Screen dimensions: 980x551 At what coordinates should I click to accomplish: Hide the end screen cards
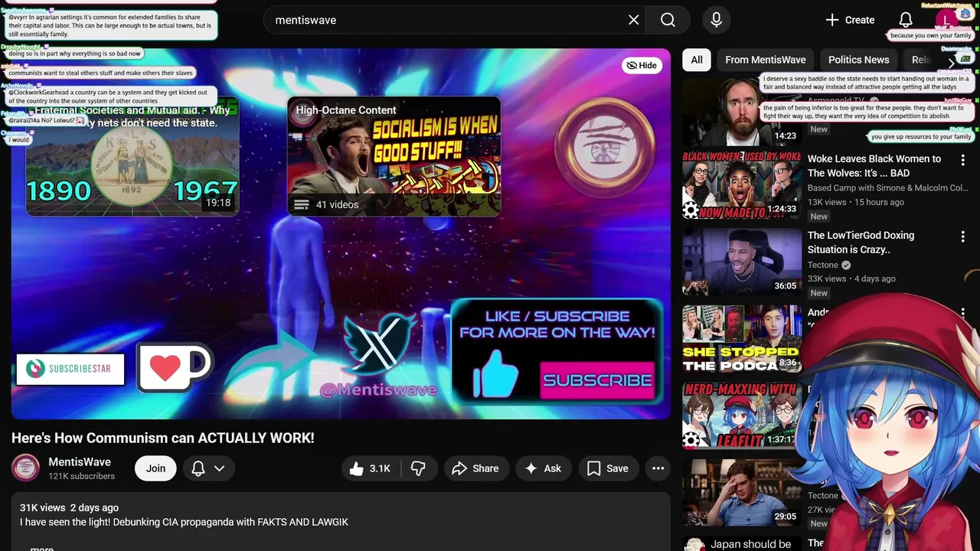pyautogui.click(x=642, y=65)
